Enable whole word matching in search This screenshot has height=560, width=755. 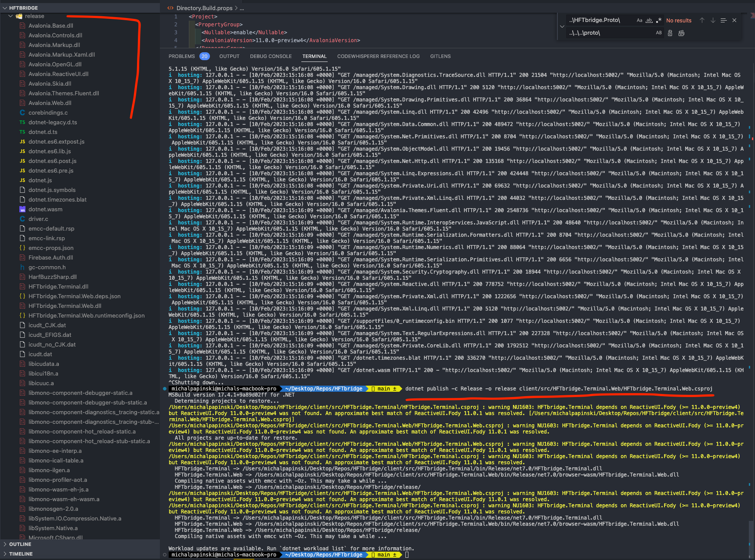649,20
